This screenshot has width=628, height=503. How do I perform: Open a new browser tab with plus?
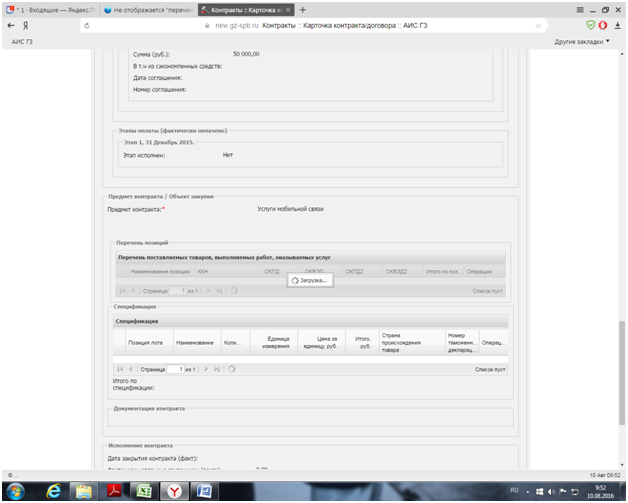(303, 10)
